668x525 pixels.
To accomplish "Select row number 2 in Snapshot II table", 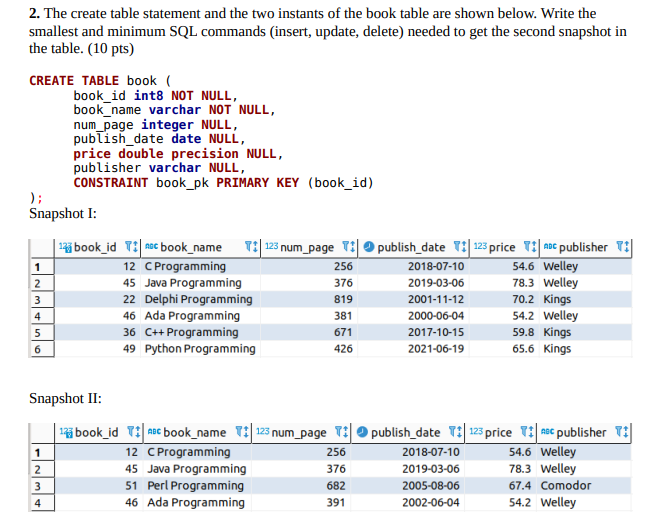I will tap(42, 469).
